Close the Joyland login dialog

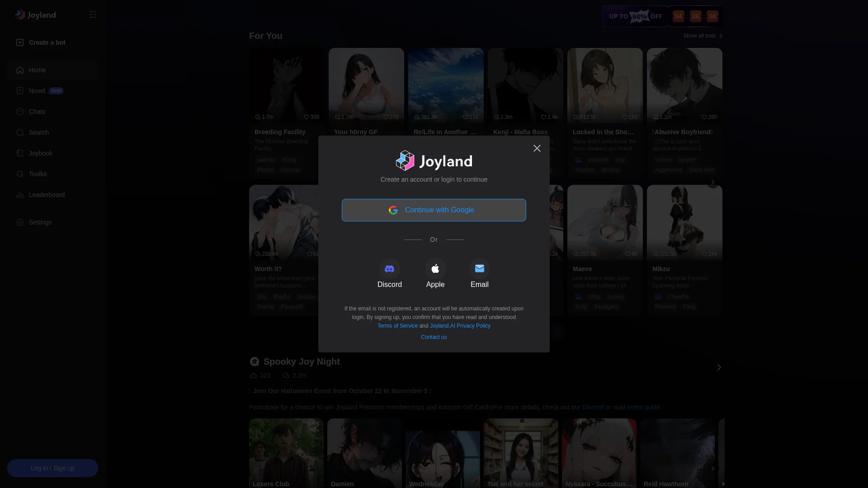pyautogui.click(x=537, y=148)
